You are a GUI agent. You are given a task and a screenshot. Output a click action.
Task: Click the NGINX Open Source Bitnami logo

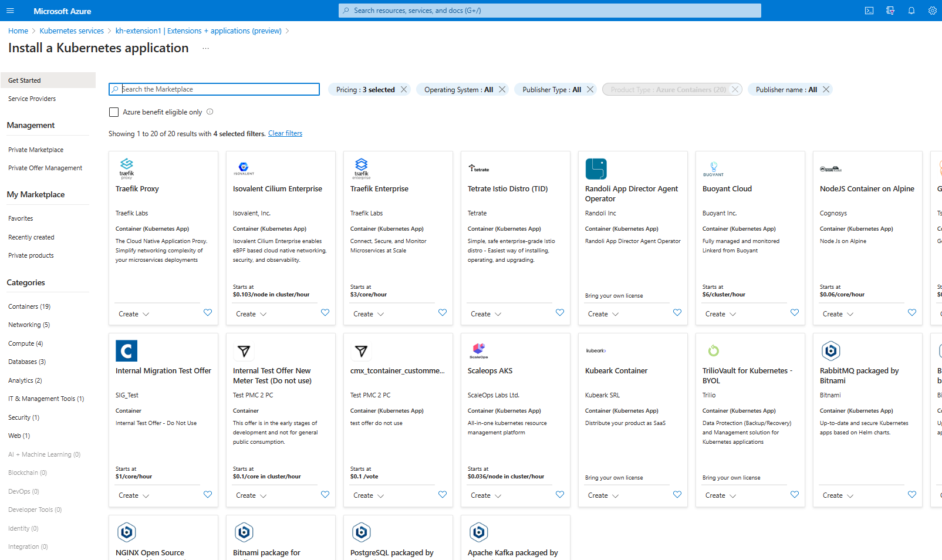coord(127,532)
